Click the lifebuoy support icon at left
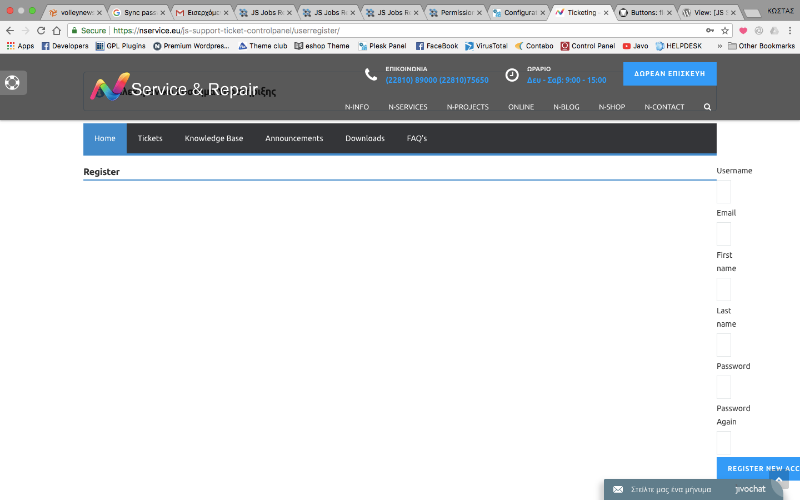The image size is (800, 500). [x=12, y=83]
